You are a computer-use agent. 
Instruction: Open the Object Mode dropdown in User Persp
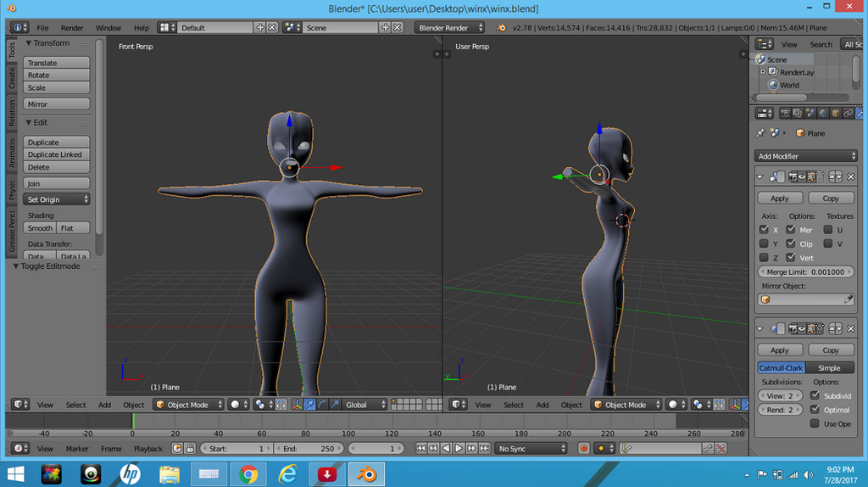pyautogui.click(x=626, y=405)
